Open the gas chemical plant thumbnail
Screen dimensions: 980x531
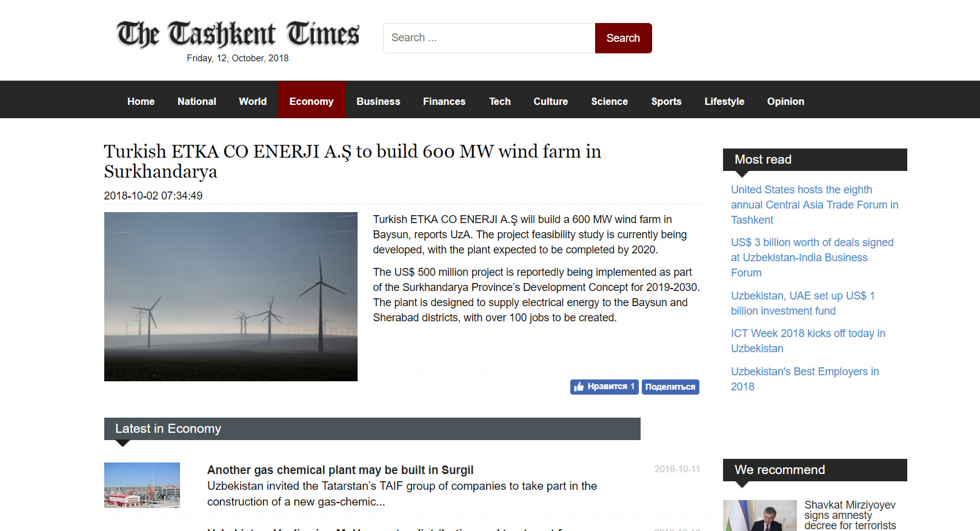[x=142, y=485]
